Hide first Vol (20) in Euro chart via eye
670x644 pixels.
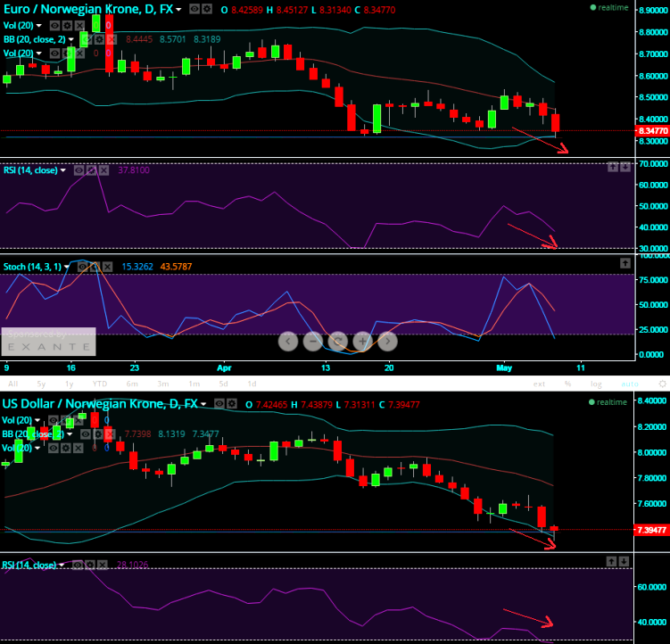pyautogui.click(x=54, y=26)
